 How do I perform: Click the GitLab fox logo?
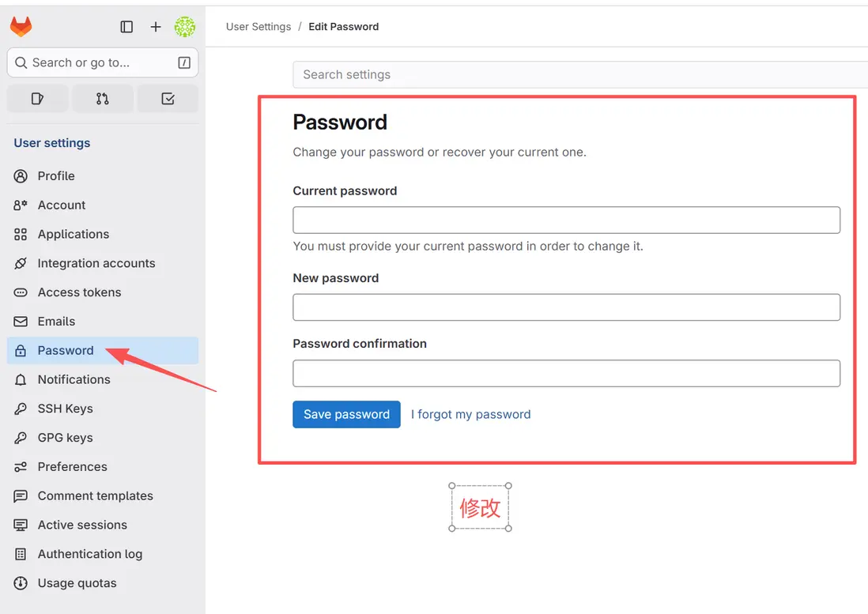coord(21,27)
